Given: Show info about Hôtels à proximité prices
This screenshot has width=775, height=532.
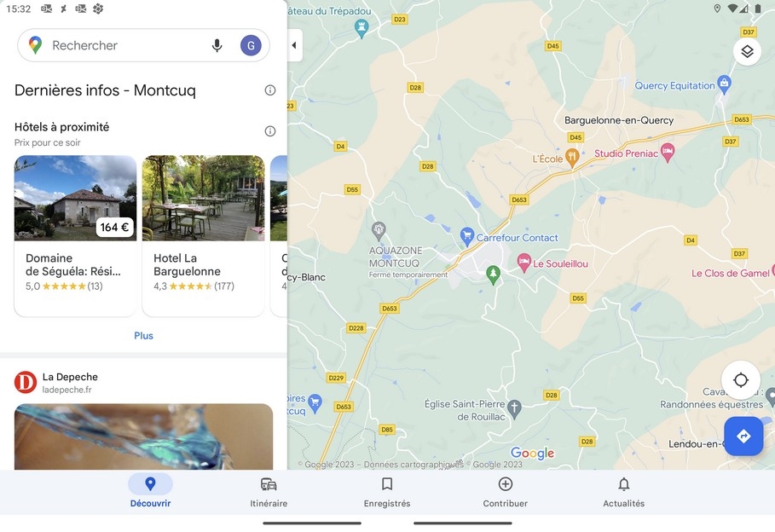Looking at the screenshot, I should [x=270, y=131].
